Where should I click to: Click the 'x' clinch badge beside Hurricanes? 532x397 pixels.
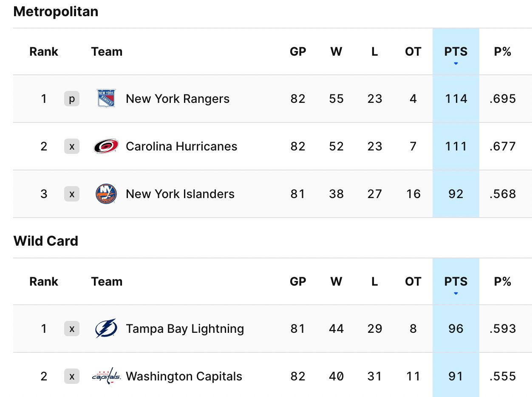click(x=72, y=146)
